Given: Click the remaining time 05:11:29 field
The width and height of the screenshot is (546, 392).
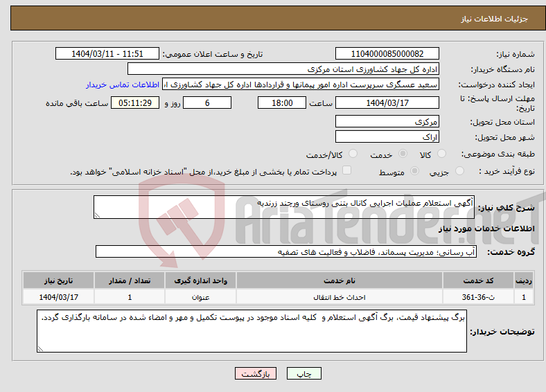Looking at the screenshot, I should [x=135, y=103].
